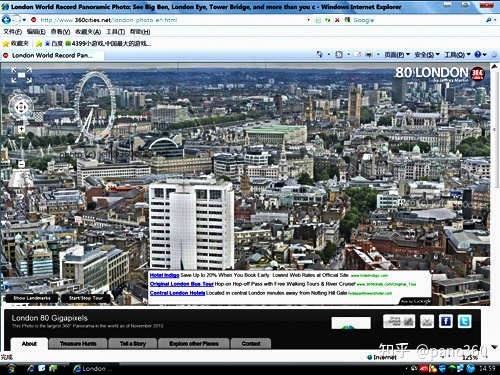
Task: Open the 页面(P) dropdown menu
Action: click(x=397, y=55)
